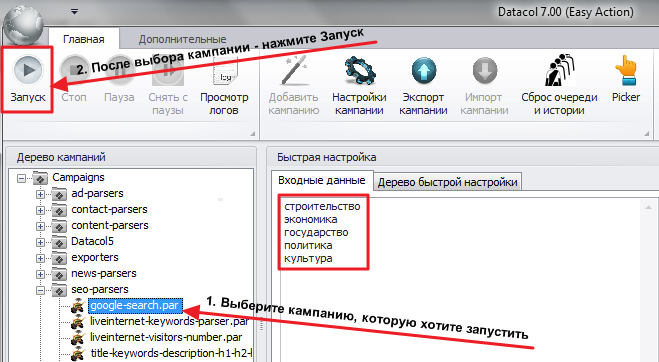The height and width of the screenshot is (362, 659).
Task: Expand the Datacol5 folder
Action: click(40, 242)
